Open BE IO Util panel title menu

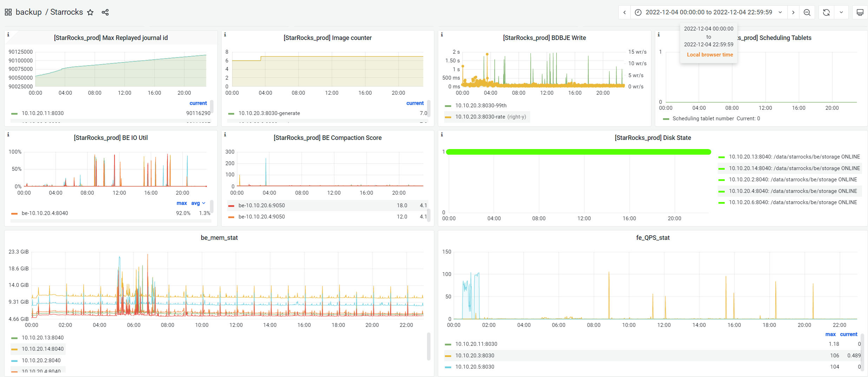(111, 138)
